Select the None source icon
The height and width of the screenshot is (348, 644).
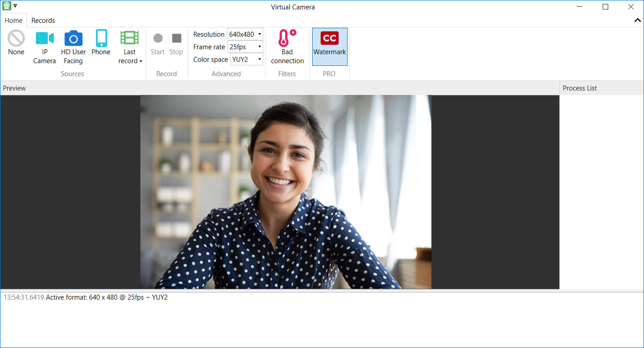(x=16, y=39)
